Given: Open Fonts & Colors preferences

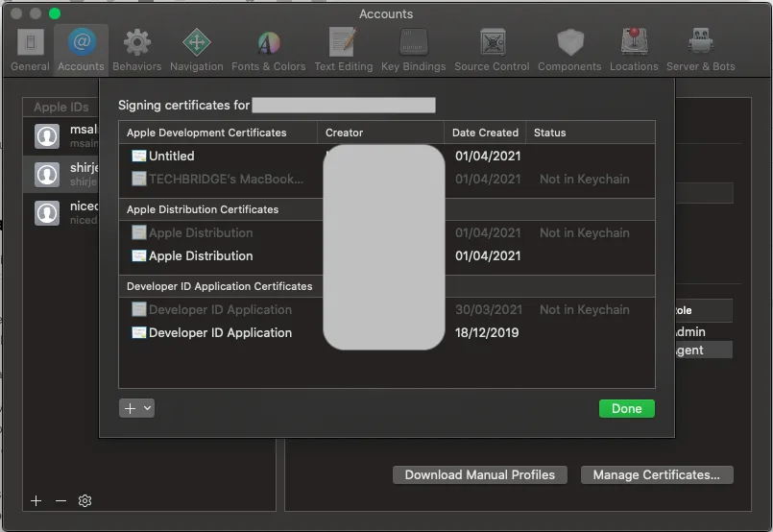Looking at the screenshot, I should pyautogui.click(x=268, y=50).
